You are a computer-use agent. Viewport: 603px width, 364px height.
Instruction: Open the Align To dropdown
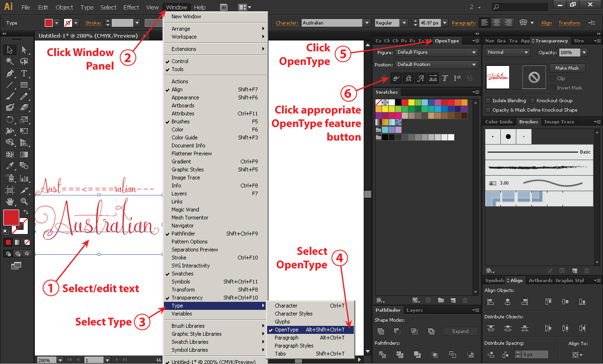pos(576,355)
